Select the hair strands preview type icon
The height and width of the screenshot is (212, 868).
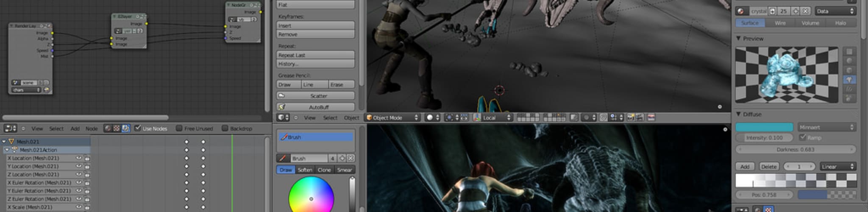pos(849,89)
